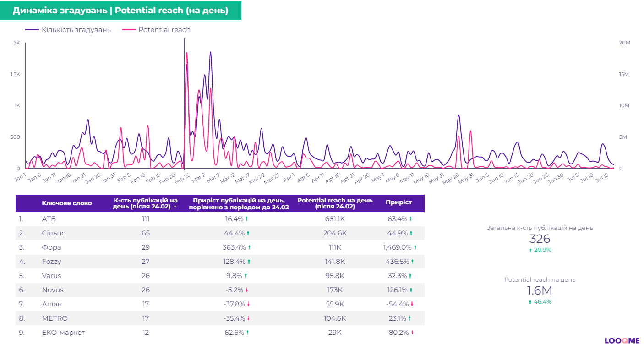Select Potential reach на день column header

pos(335,203)
